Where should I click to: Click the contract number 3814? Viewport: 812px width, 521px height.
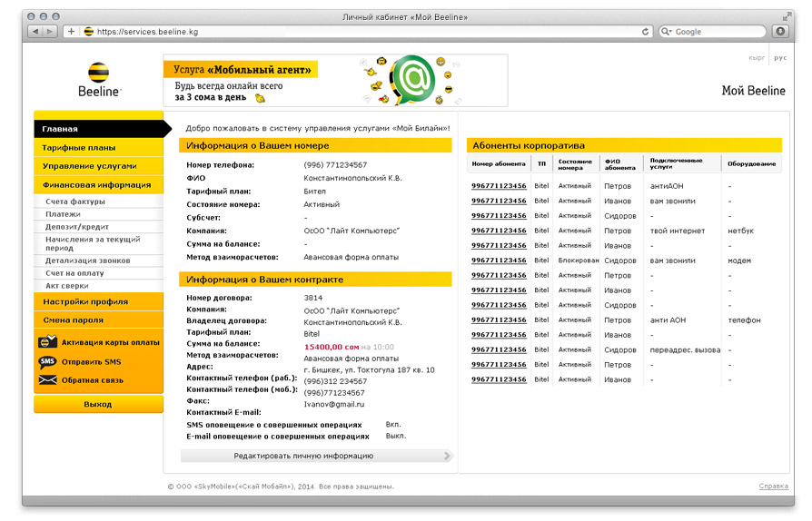(x=313, y=298)
